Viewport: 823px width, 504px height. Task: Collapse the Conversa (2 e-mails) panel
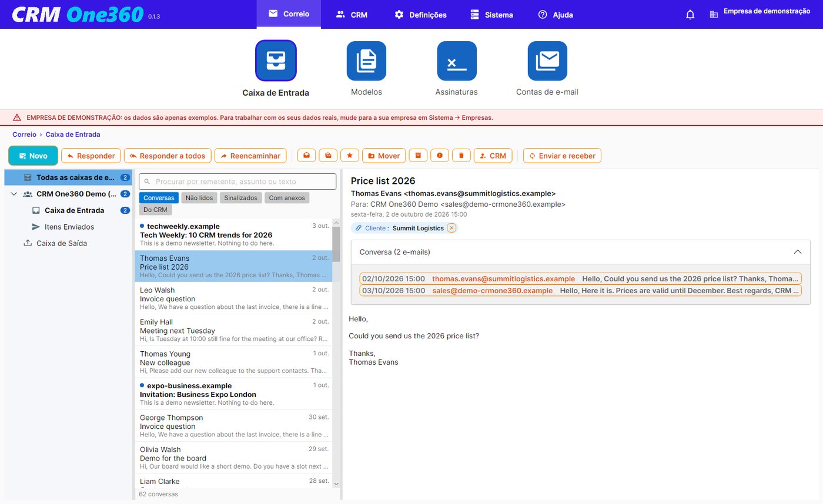[x=798, y=252]
